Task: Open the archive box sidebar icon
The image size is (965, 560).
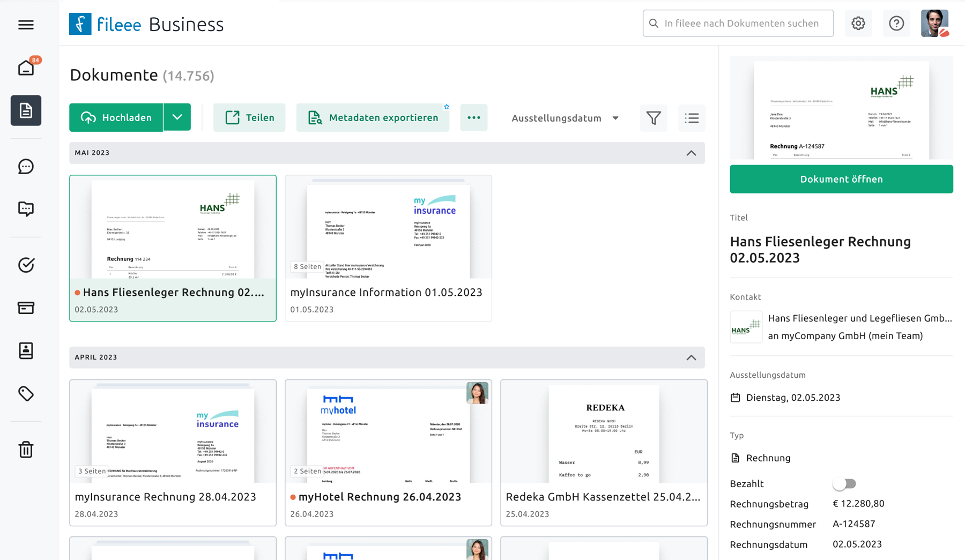Action: [x=26, y=308]
